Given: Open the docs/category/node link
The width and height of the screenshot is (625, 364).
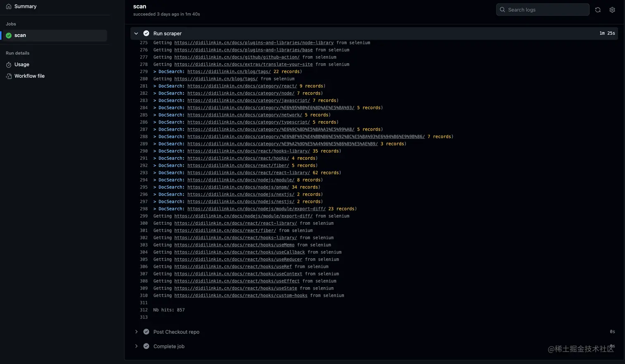Looking at the screenshot, I should point(241,93).
